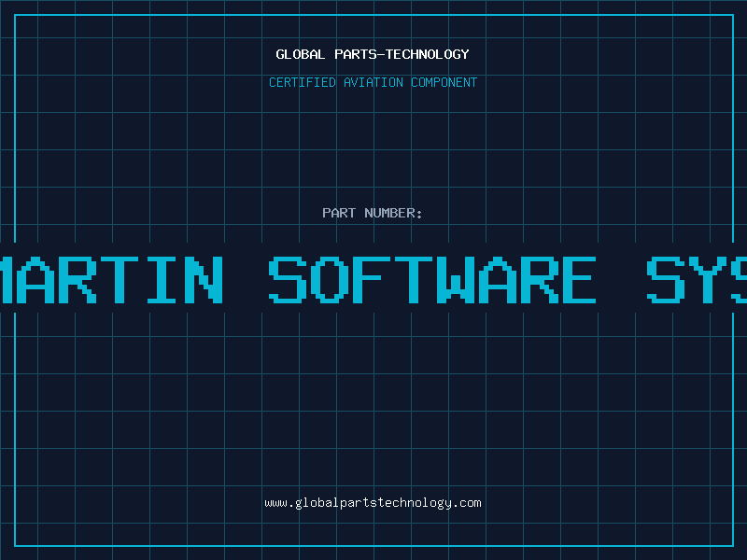Click the globalpartstechnology portion of the URL
Image resolution: width=747 pixels, height=560 pixels.
click(374, 503)
